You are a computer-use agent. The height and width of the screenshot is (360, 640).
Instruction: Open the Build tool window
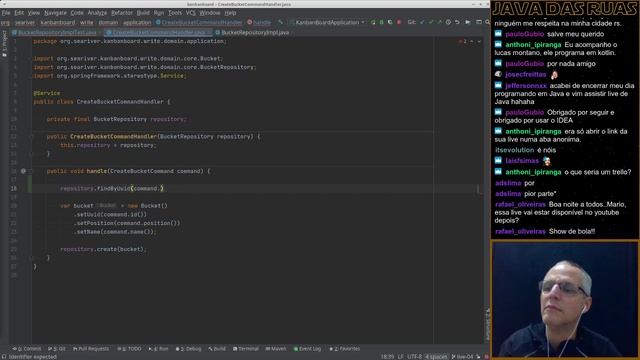217,349
